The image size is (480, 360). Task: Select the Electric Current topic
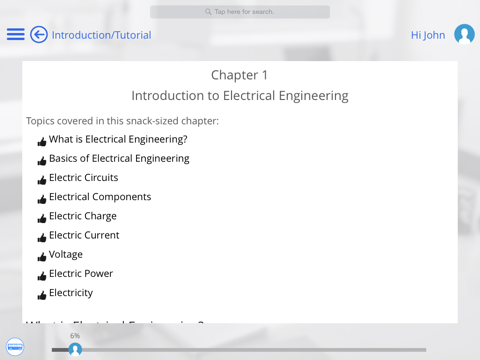(x=84, y=235)
